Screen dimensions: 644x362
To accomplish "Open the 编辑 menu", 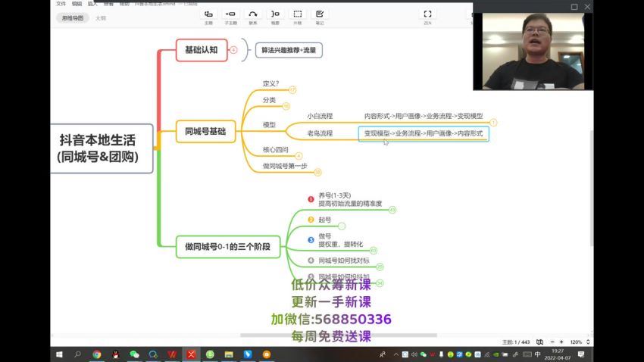I will (77, 3).
